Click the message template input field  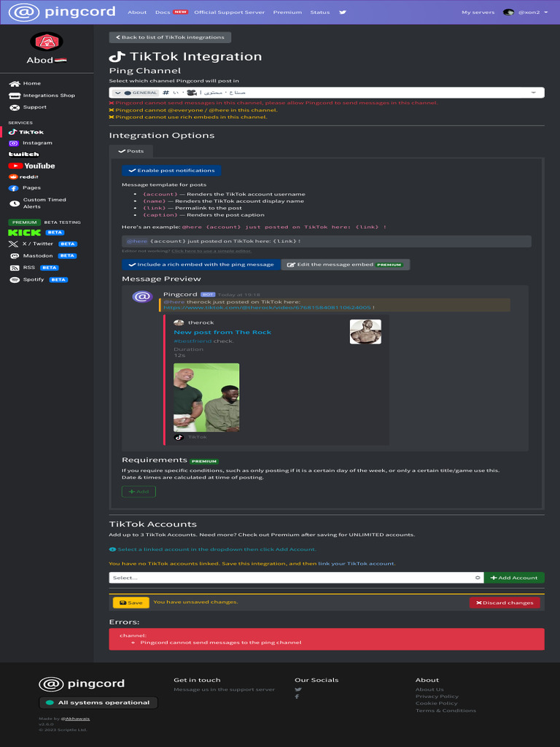327,241
